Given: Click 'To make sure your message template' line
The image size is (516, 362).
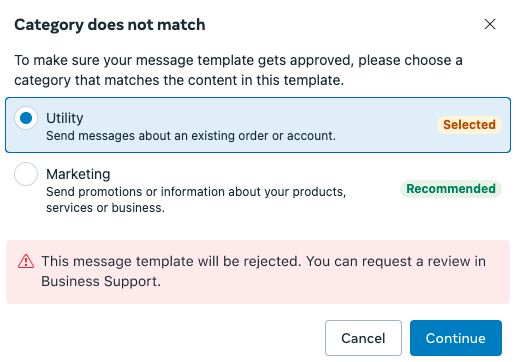Looking at the screenshot, I should tap(238, 60).
